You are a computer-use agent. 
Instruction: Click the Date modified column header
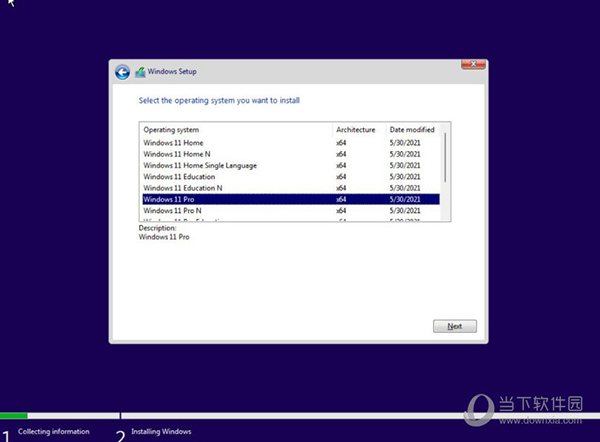pos(412,130)
